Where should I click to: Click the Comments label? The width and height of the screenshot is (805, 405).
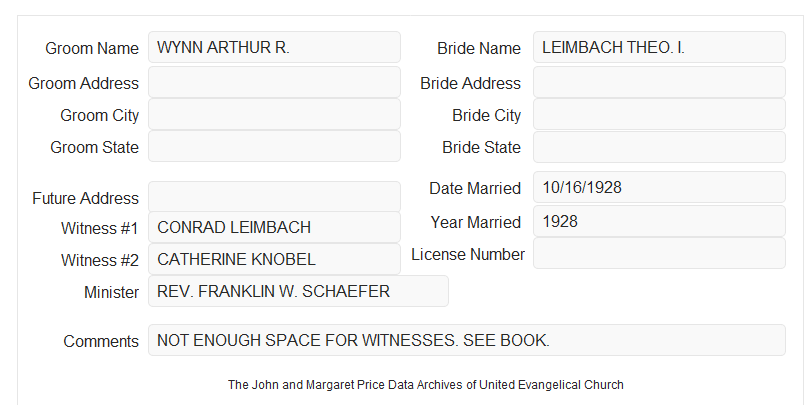pyautogui.click(x=101, y=341)
